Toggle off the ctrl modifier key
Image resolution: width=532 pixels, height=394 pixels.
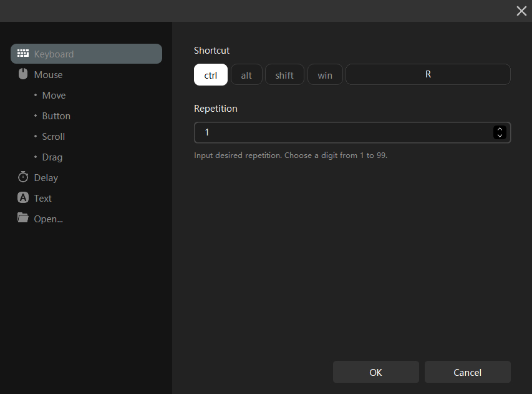pos(211,75)
